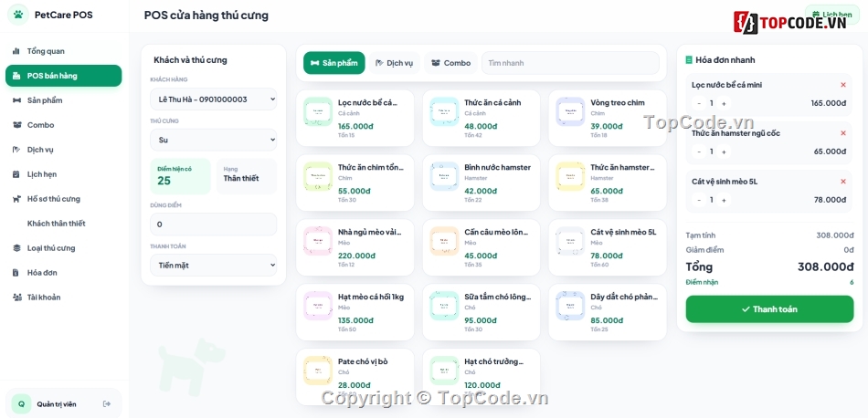Viewport: 868px width, 418px height.
Task: Click the Tìm nhanh search box
Action: 570,63
